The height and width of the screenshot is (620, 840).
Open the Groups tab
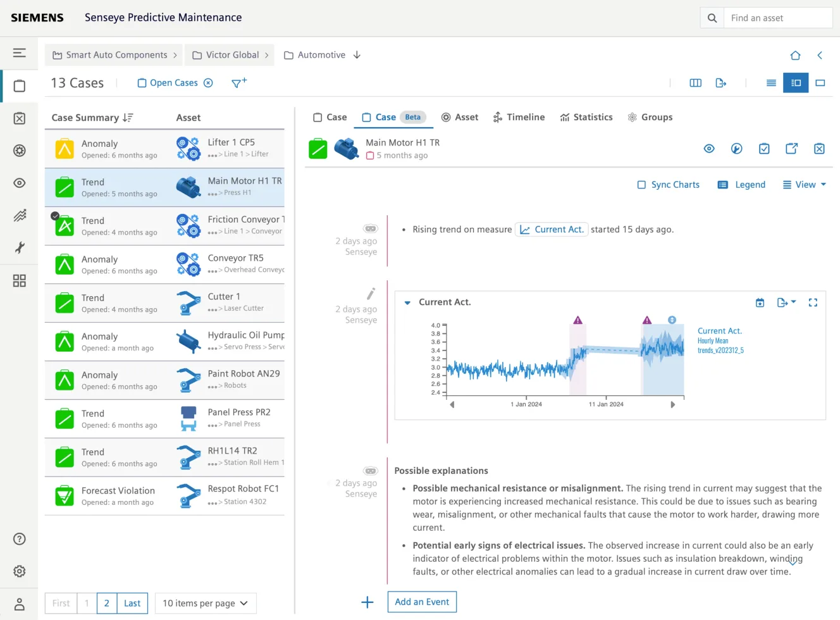coord(650,117)
